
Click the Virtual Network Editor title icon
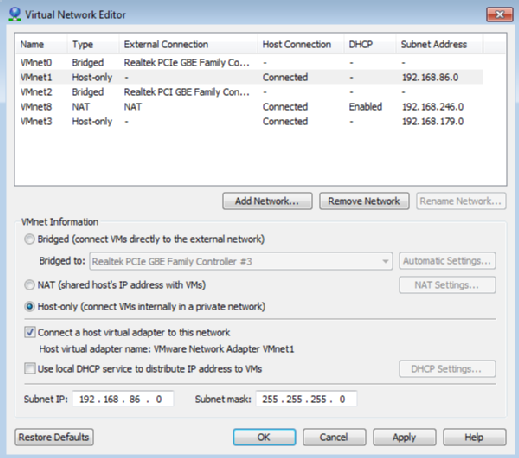[15, 14]
